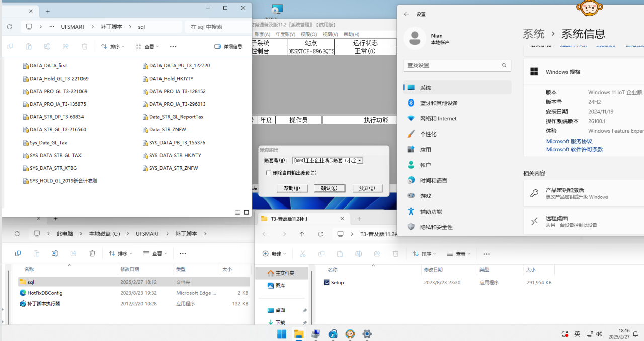Image resolution: width=644 pixels, height=341 pixels.
Task: Select file SYS_HOLD_GL_2019新会计准则
Action: (59, 181)
